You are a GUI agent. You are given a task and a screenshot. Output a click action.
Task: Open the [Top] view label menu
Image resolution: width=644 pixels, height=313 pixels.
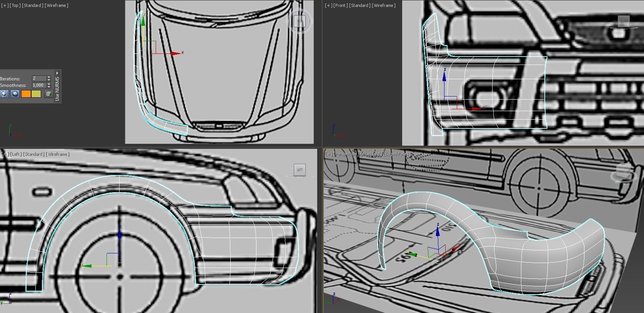15,5
